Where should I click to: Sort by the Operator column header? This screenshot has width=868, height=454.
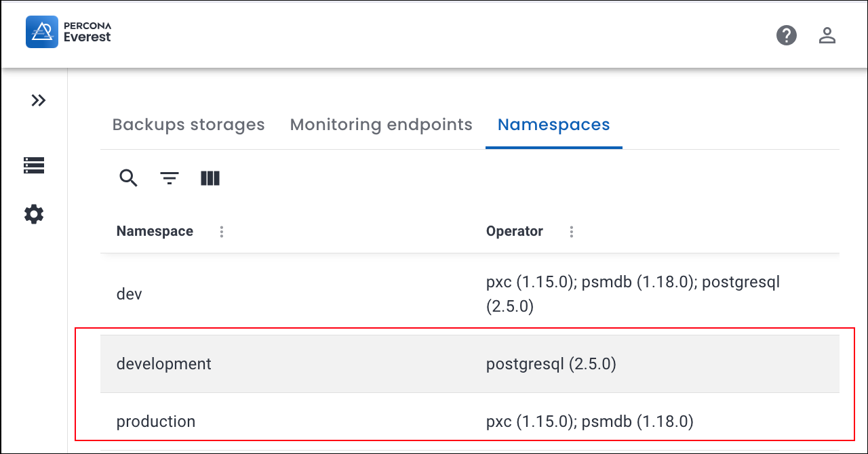514,231
